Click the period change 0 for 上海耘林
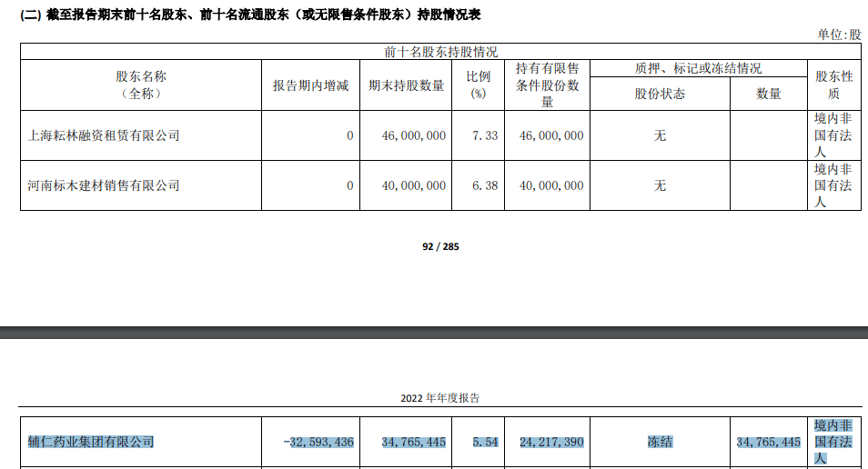The width and height of the screenshot is (868, 469). (350, 135)
